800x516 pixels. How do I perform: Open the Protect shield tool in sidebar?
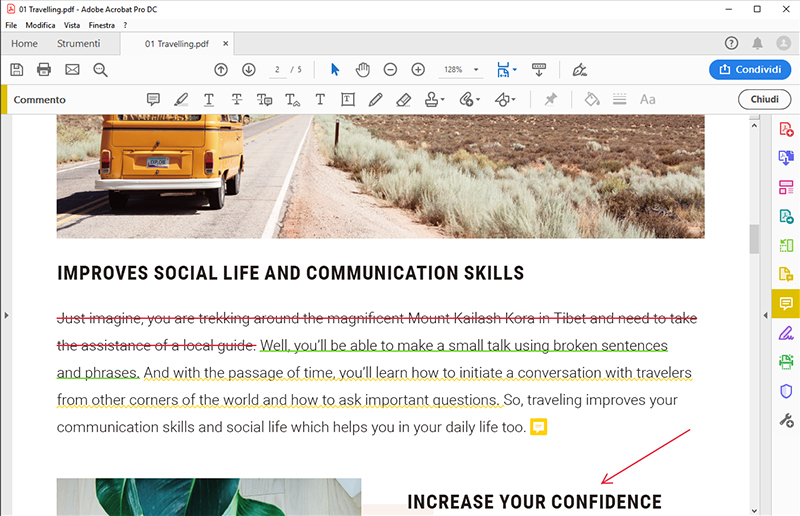pos(786,391)
